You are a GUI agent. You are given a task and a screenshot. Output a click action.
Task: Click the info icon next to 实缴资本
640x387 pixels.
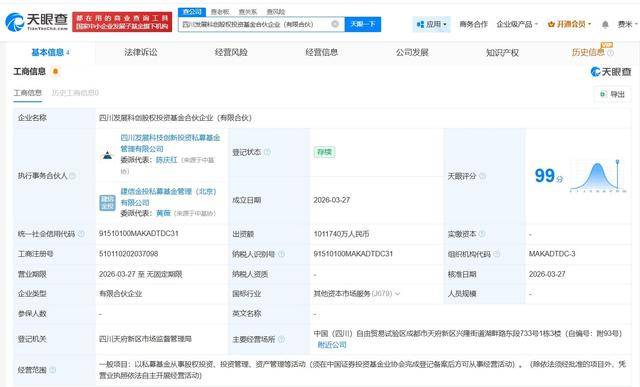point(482,234)
